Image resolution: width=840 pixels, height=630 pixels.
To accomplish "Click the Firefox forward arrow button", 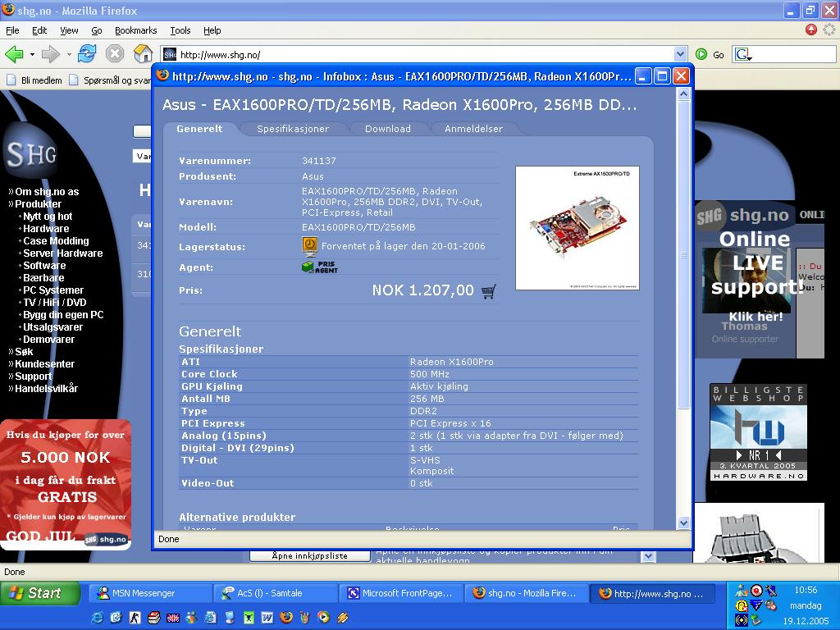I will [x=50, y=54].
